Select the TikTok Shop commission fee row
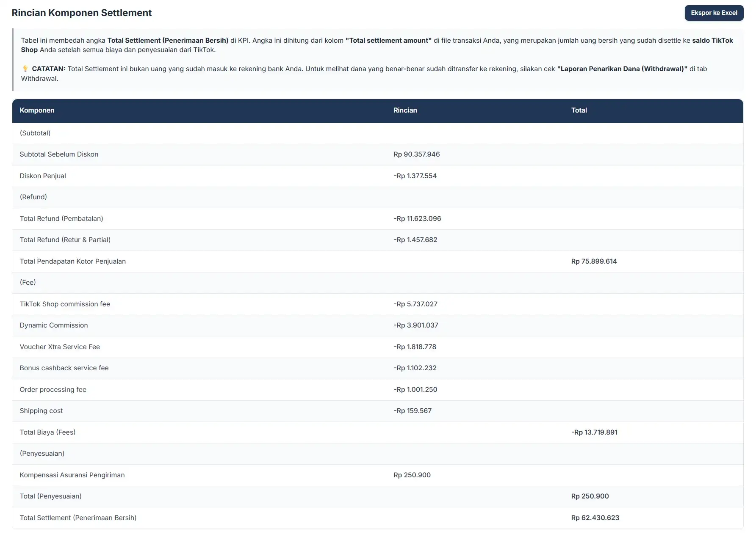 65,304
